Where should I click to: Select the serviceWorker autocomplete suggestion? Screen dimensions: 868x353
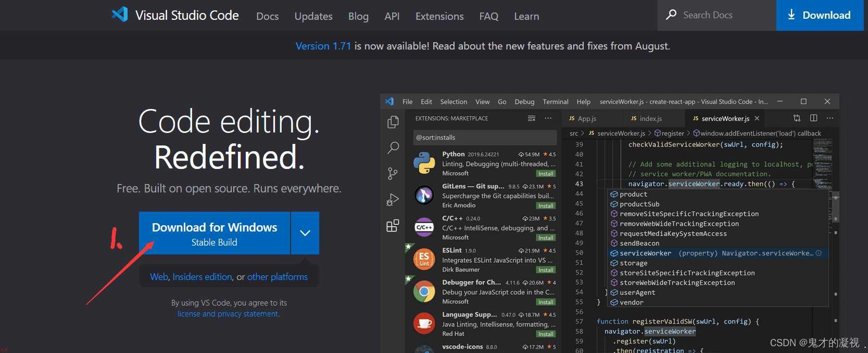click(x=719, y=253)
